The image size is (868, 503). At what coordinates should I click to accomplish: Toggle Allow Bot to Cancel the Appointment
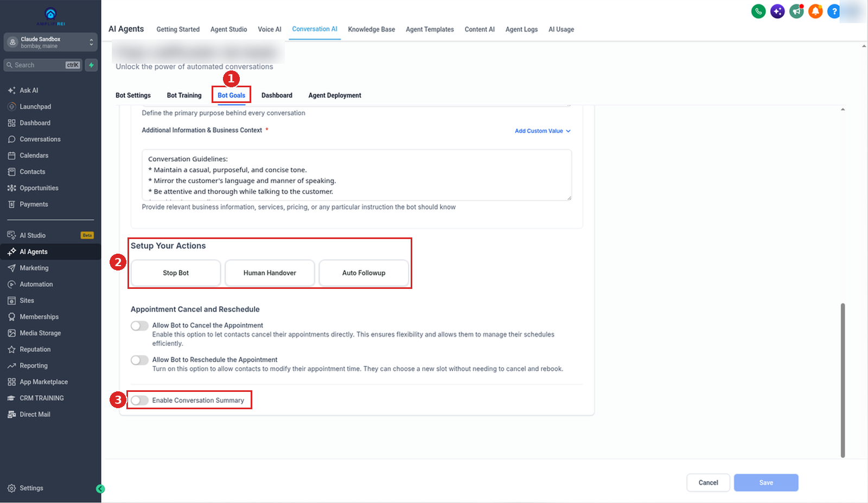click(139, 326)
